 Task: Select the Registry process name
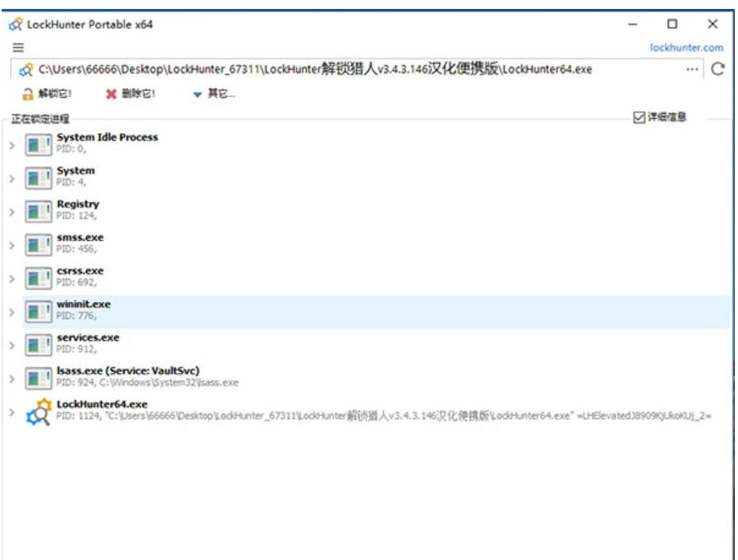[78, 204]
